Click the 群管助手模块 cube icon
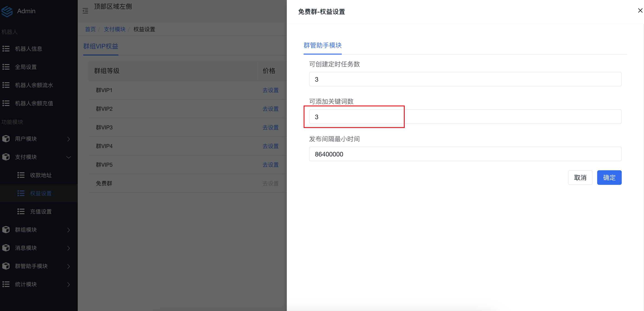Viewport: 644px width, 311px height. click(x=6, y=266)
